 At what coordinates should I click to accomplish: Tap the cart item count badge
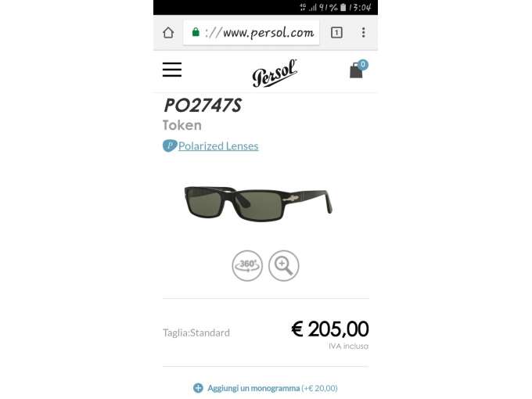tap(363, 64)
